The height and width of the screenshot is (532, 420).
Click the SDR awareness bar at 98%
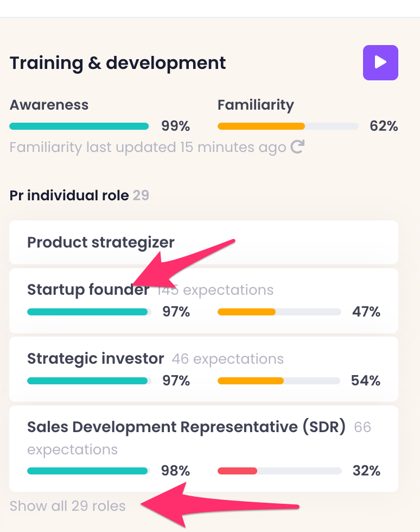tap(88, 471)
